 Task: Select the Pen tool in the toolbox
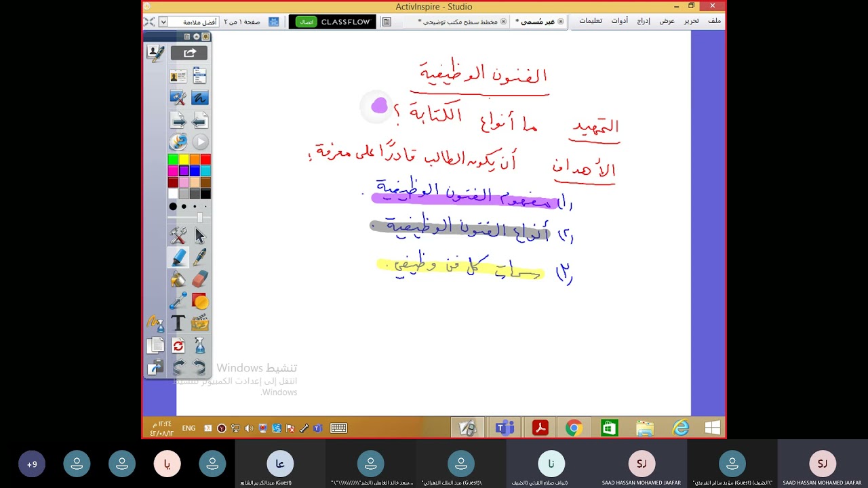point(200,258)
